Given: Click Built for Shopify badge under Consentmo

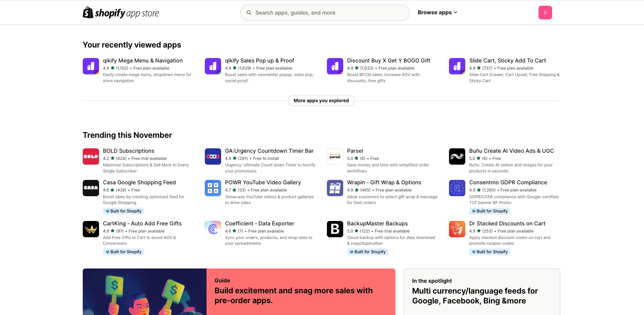Looking at the screenshot, I should (x=490, y=211).
